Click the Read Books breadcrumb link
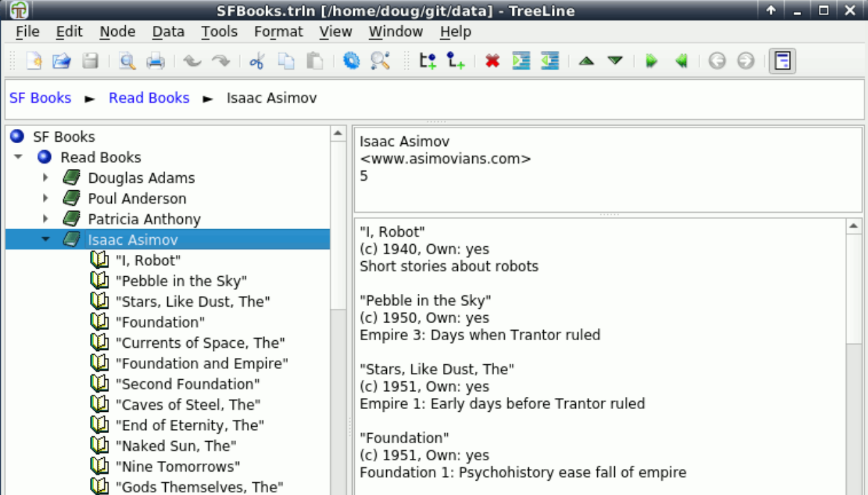This screenshot has height=495, width=868. click(x=149, y=98)
